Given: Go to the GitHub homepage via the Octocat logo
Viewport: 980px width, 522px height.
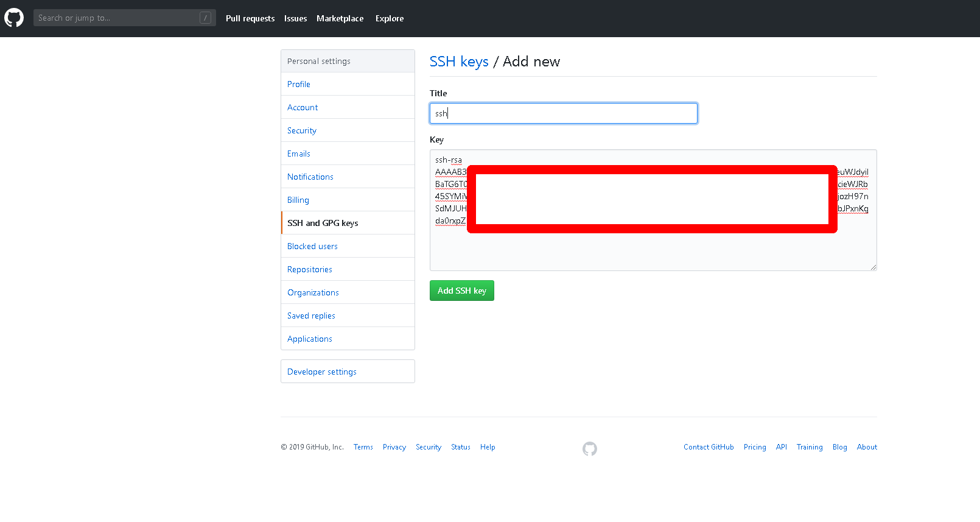Looking at the screenshot, I should 14,18.
